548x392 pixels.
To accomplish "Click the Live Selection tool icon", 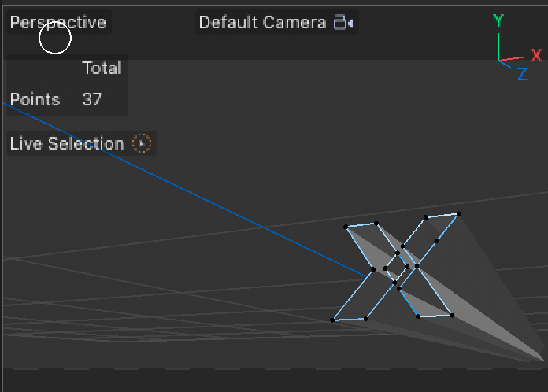I will [x=142, y=143].
